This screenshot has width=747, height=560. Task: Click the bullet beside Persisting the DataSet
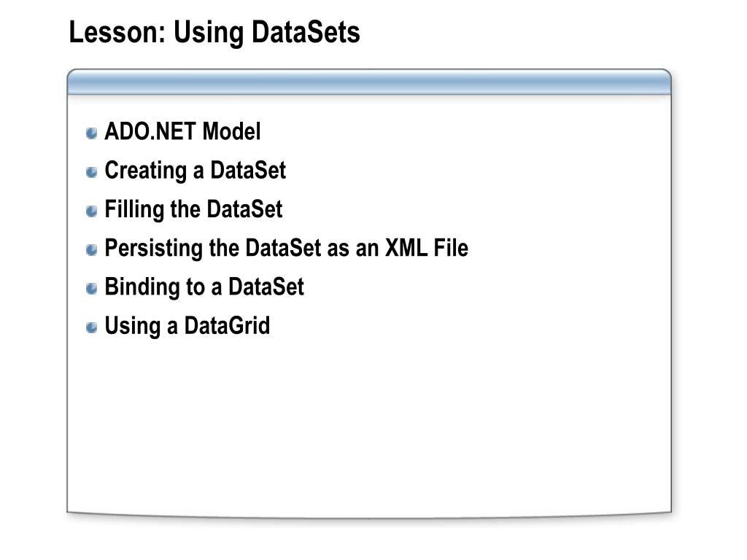91,249
